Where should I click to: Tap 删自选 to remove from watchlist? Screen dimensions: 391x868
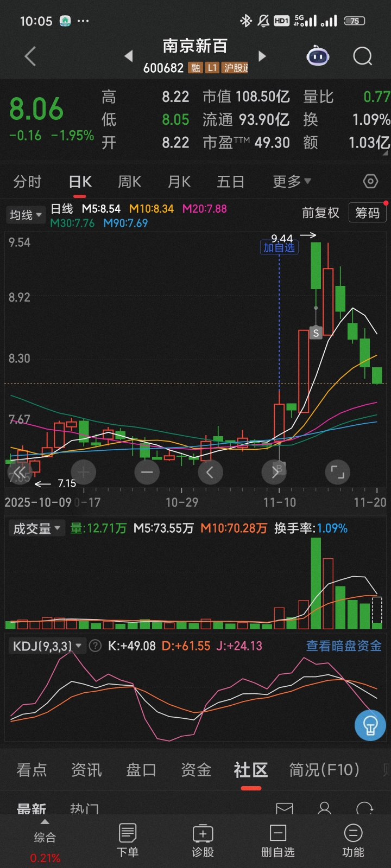point(278,840)
